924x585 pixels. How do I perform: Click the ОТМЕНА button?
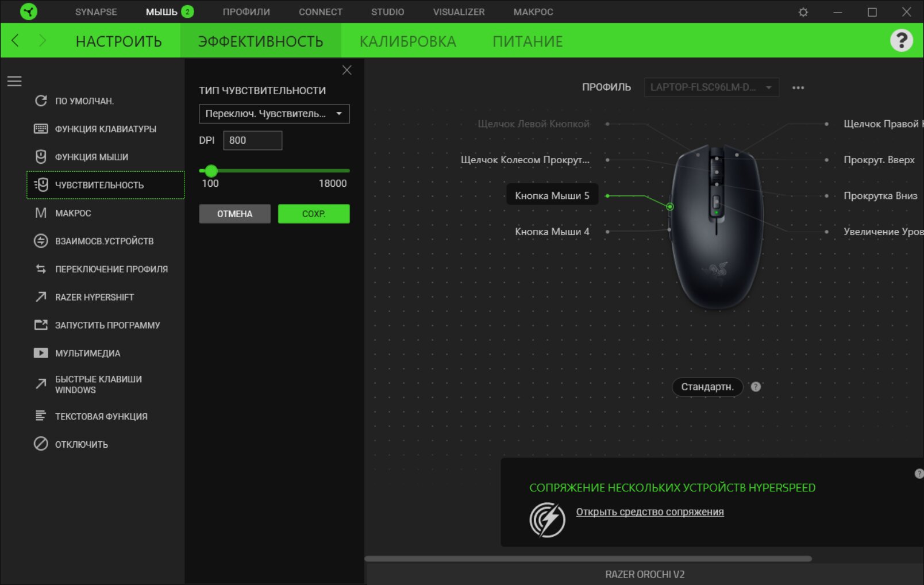coord(234,214)
